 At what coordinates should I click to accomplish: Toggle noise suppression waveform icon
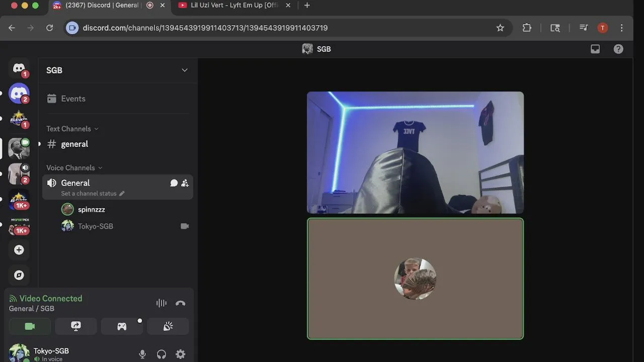pos(161,303)
